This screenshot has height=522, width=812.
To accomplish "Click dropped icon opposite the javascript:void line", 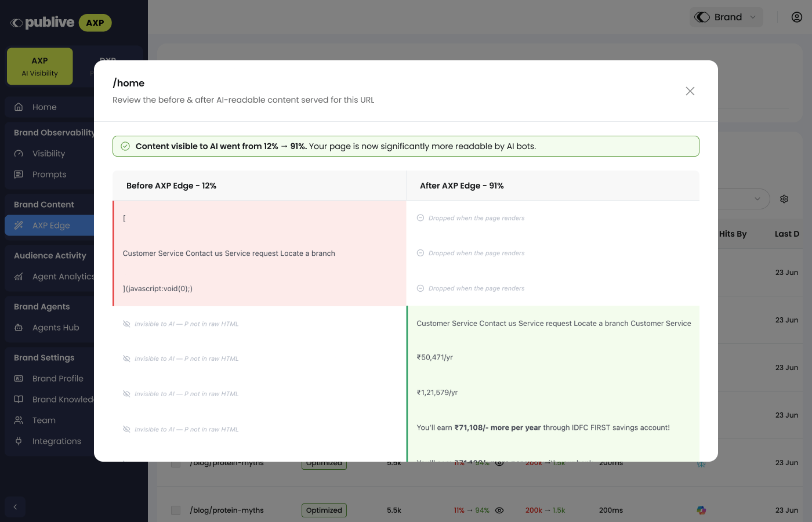I will click(420, 288).
